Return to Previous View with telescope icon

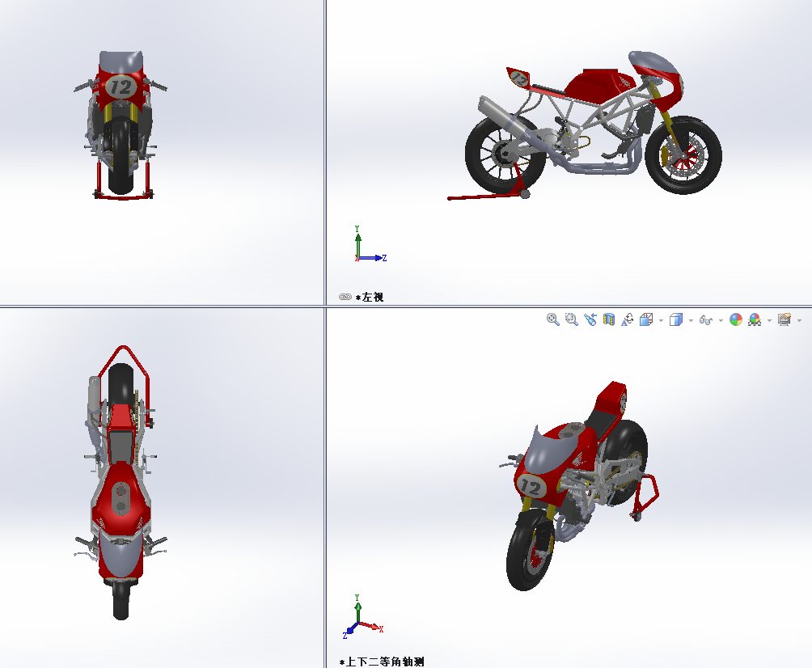tap(590, 319)
